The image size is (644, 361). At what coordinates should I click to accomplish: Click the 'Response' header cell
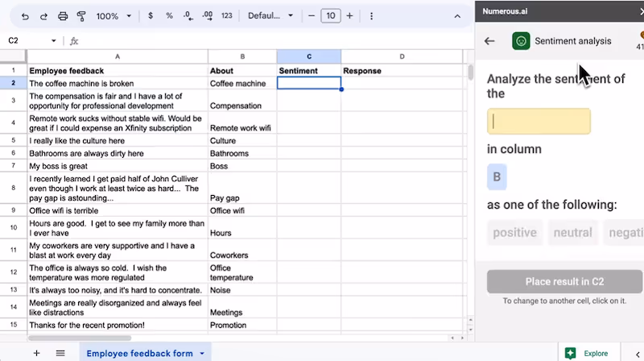point(402,71)
